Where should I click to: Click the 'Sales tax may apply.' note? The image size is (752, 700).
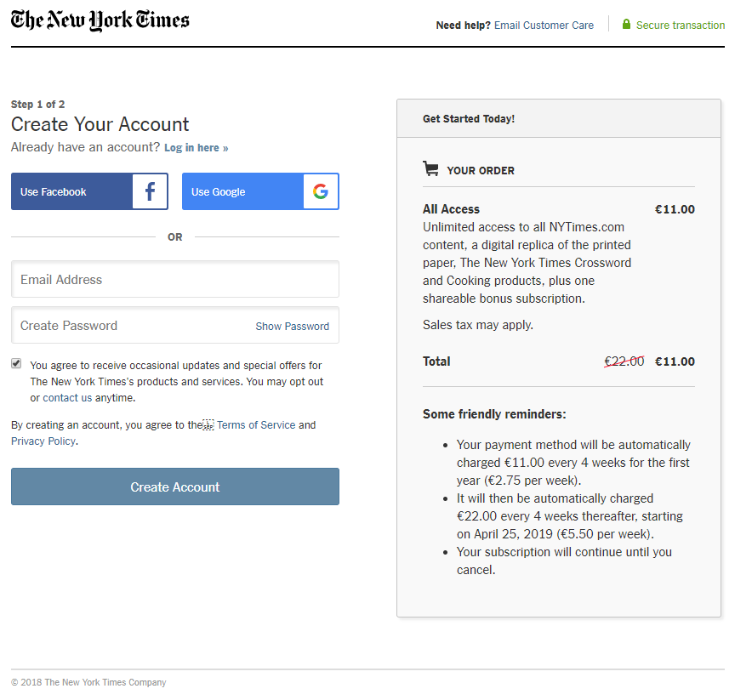tap(478, 325)
